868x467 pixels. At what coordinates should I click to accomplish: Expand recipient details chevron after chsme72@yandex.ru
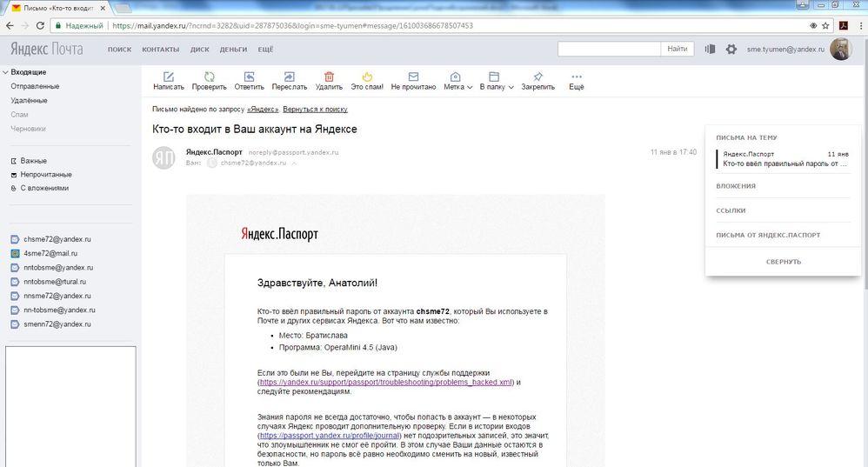(294, 163)
